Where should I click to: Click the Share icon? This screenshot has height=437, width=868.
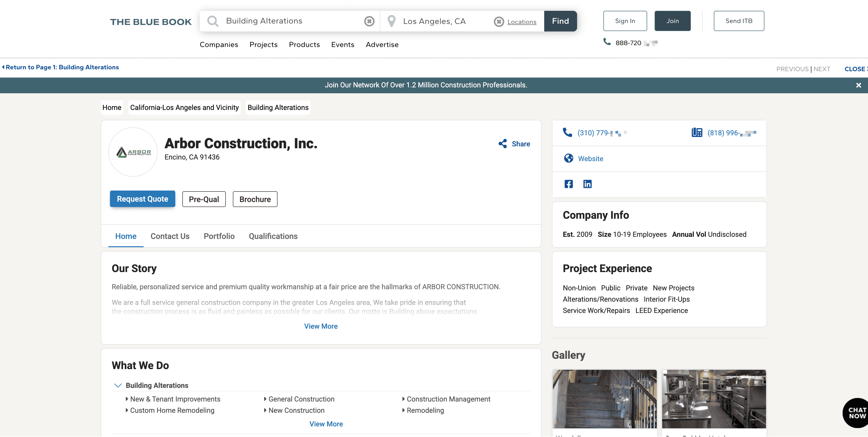pyautogui.click(x=503, y=144)
